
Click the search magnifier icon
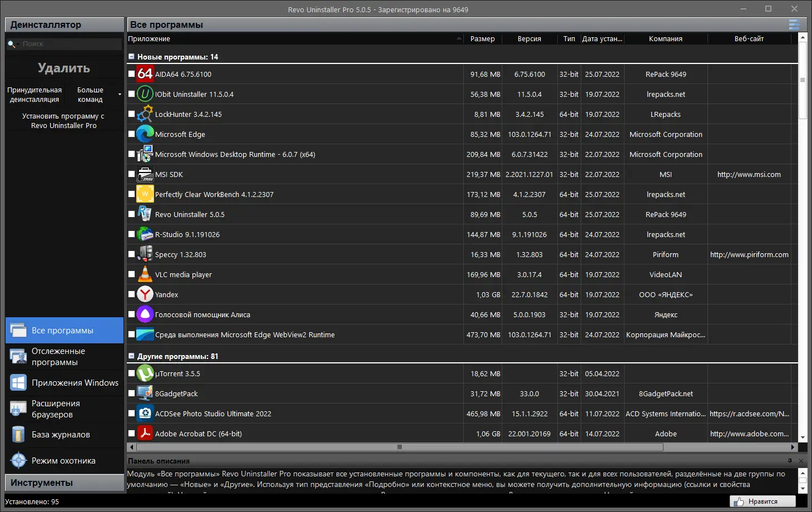11,44
